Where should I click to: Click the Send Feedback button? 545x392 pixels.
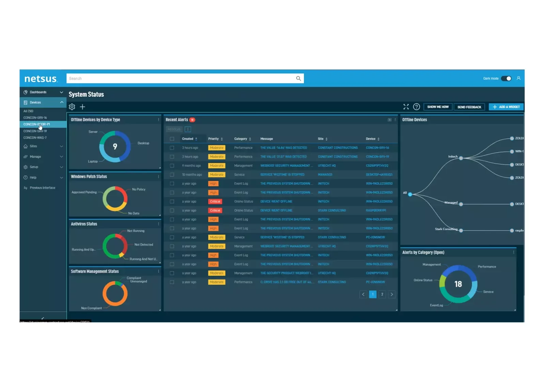point(469,107)
